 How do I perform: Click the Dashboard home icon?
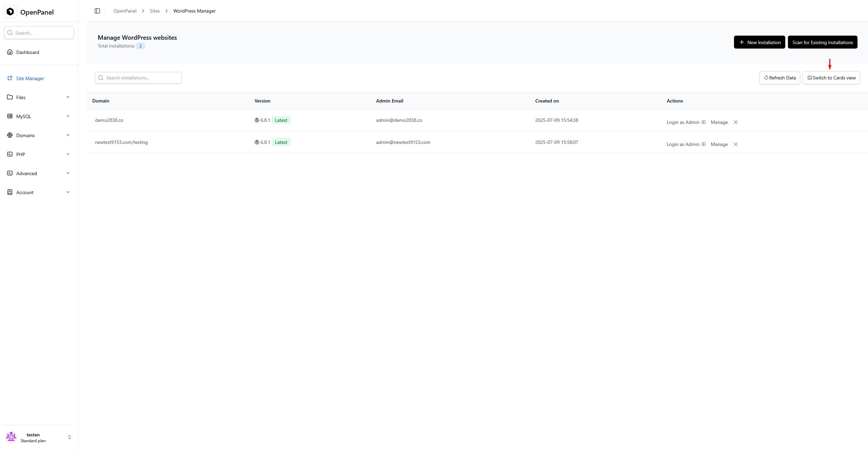[x=10, y=52]
